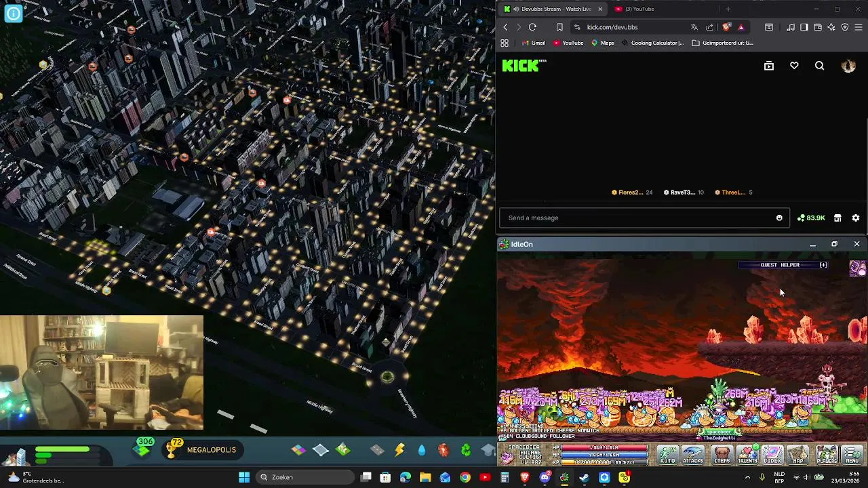Open the Windows Start menu
868x488 pixels.
[244, 477]
